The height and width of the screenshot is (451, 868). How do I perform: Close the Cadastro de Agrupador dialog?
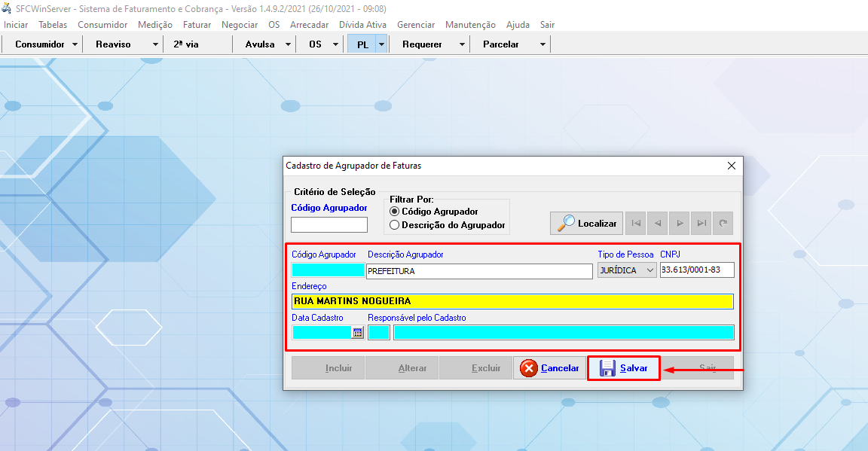(731, 166)
